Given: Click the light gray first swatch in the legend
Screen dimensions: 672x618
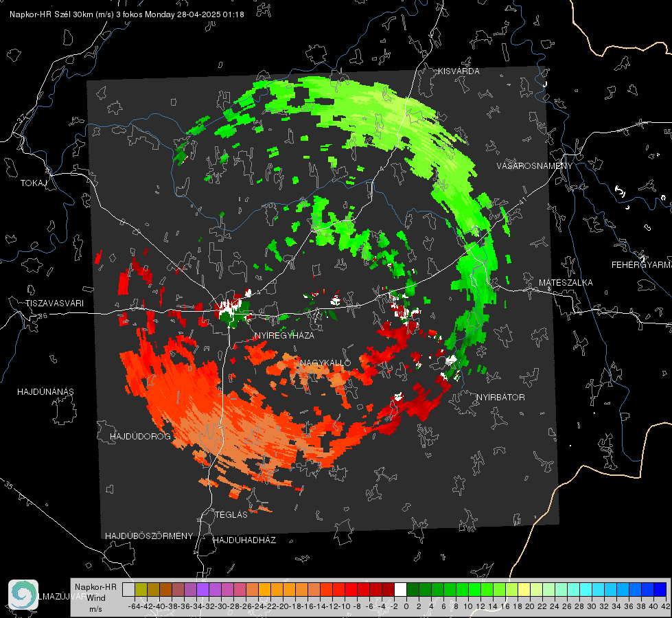Looking at the screenshot, I should [x=128, y=589].
